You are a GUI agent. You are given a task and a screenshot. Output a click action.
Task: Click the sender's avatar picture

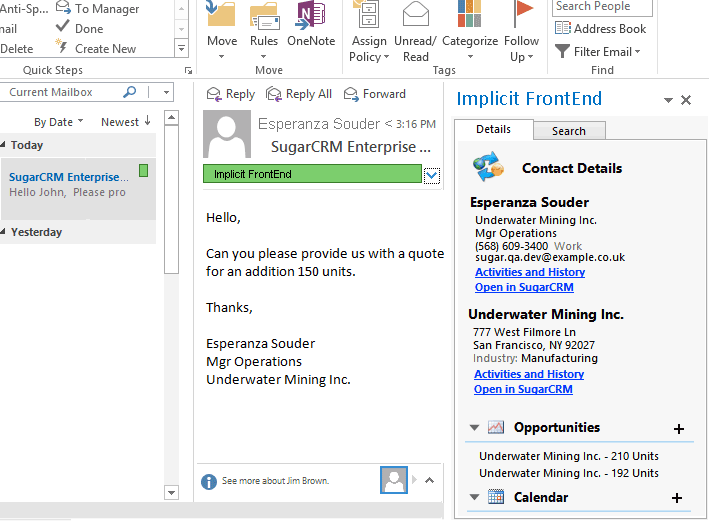point(227,134)
